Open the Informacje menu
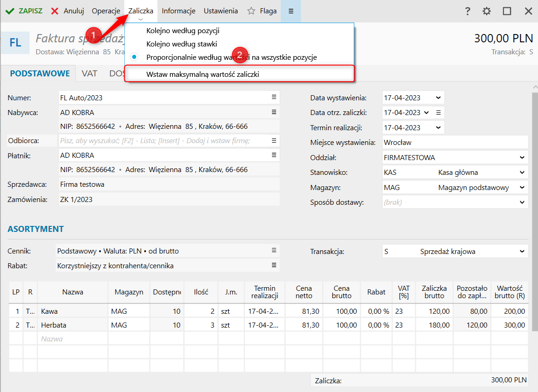 pyautogui.click(x=179, y=11)
